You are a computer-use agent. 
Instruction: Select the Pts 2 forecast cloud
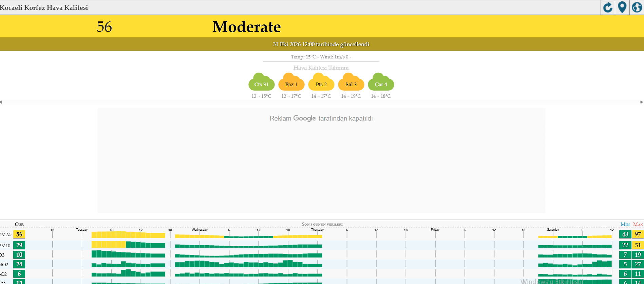tap(321, 82)
